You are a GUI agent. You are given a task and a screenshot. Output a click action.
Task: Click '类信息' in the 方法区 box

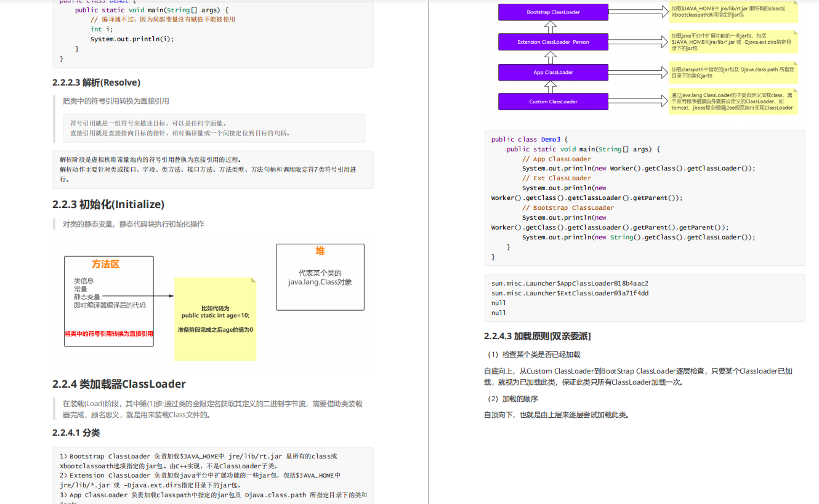click(x=84, y=281)
